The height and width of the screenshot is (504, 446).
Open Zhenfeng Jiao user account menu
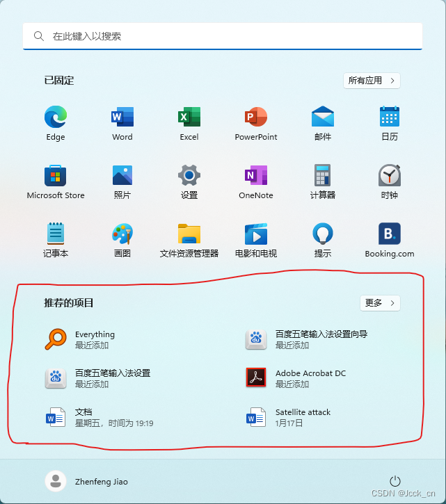86,481
